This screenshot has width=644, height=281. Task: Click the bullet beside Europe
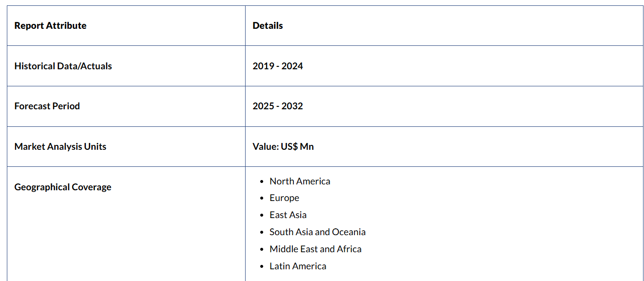pos(263,199)
